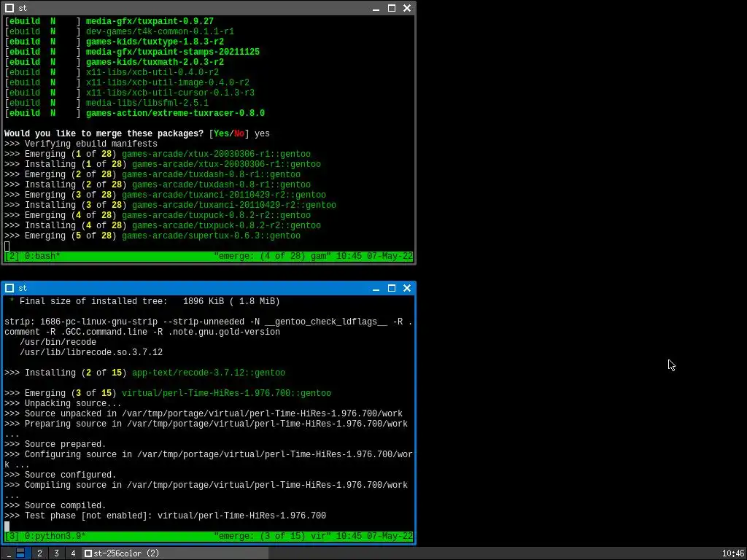This screenshot has width=747, height=560.
Task: Minimize the top st terminal window
Action: [x=376, y=8]
